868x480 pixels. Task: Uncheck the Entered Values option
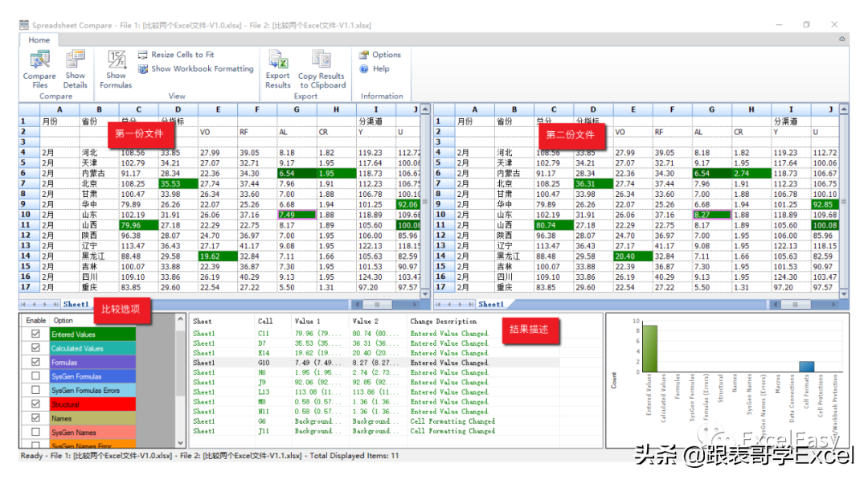[x=35, y=334]
